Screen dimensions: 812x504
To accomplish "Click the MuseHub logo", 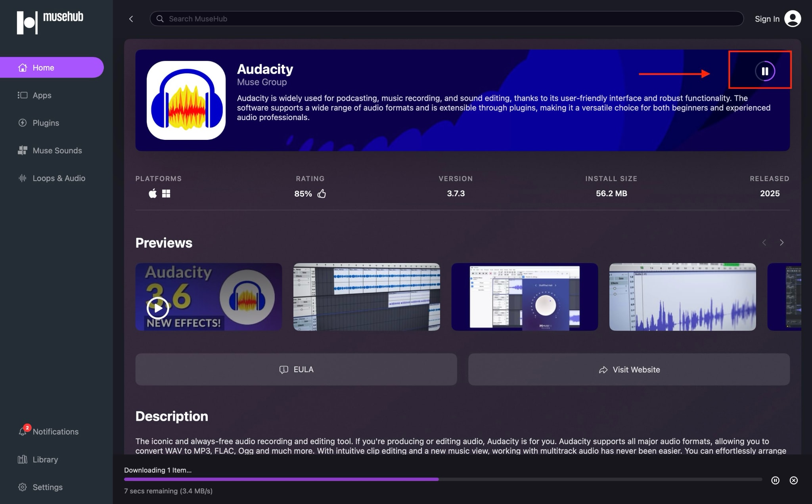I will [x=50, y=22].
